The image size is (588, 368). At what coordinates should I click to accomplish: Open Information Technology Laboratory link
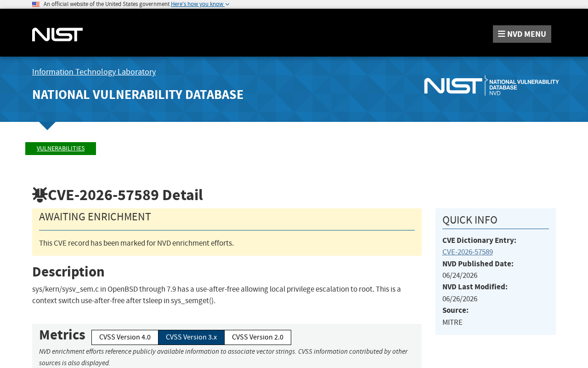click(94, 72)
